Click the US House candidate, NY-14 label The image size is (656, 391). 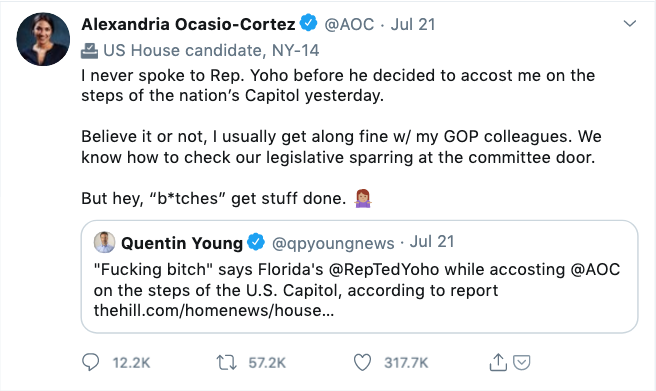[211, 51]
